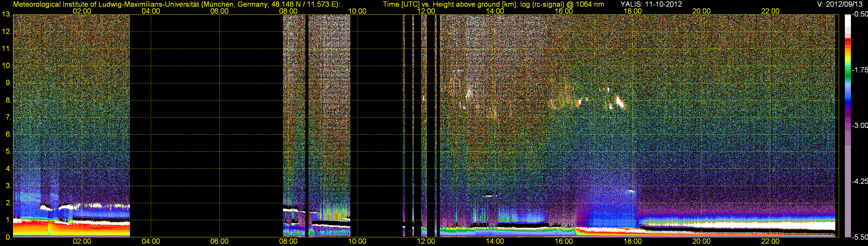
Task: Click the '14:00' label on the bottom time axis
Action: (x=495, y=241)
